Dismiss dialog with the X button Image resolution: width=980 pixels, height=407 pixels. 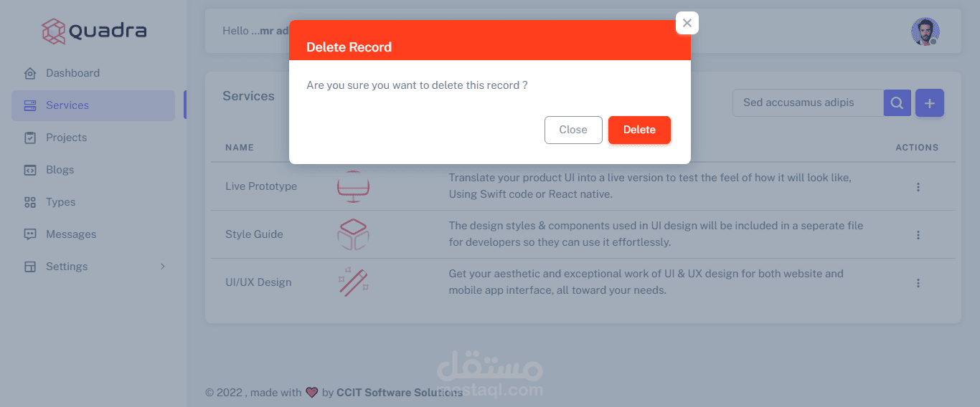point(687,23)
